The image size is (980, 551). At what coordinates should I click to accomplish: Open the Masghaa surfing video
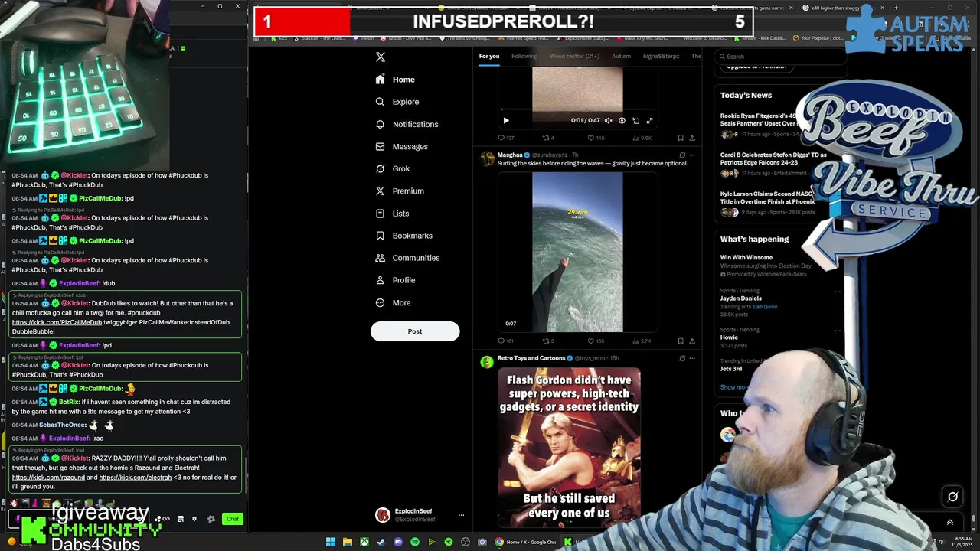[577, 252]
